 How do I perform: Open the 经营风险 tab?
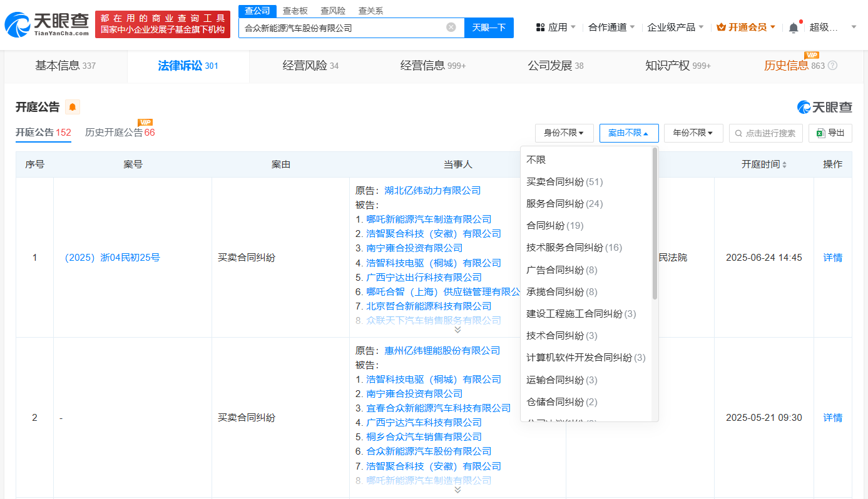[x=310, y=66]
